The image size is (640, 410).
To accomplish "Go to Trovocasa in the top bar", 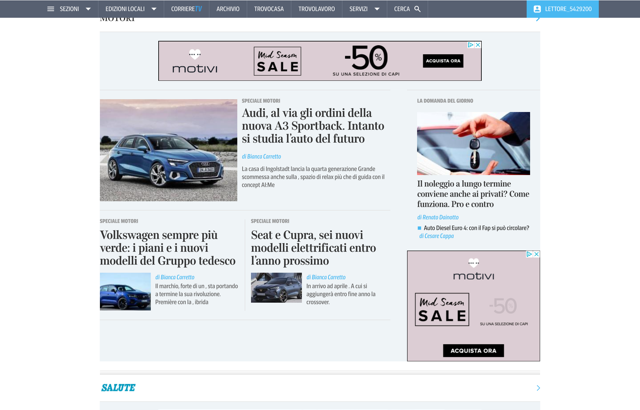I will [269, 9].
